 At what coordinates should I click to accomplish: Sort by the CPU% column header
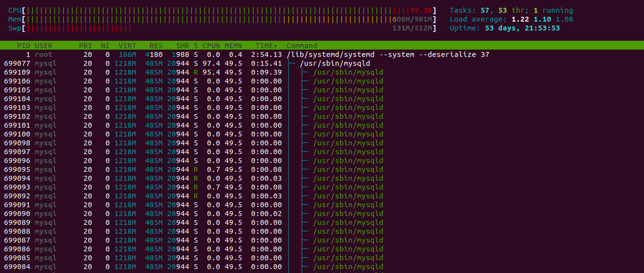pyautogui.click(x=211, y=45)
